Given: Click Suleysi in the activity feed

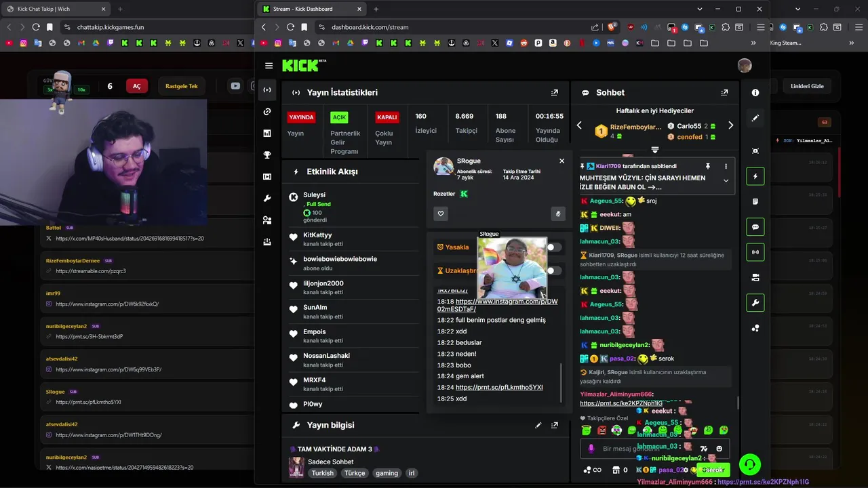Looking at the screenshot, I should pyautogui.click(x=314, y=195).
